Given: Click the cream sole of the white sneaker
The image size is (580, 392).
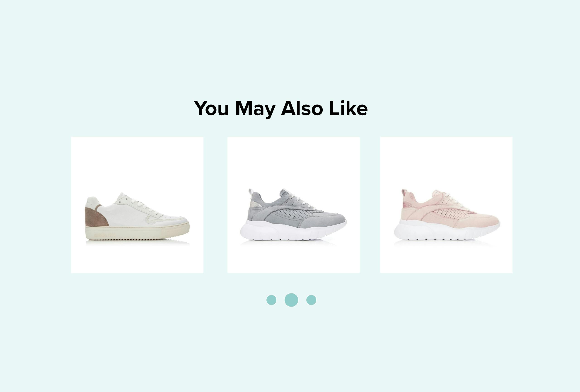Looking at the screenshot, I should (x=137, y=232).
